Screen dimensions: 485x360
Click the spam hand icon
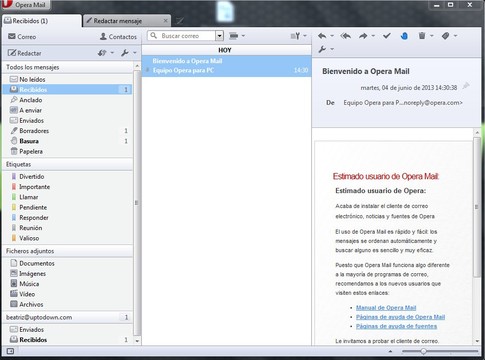[404, 36]
